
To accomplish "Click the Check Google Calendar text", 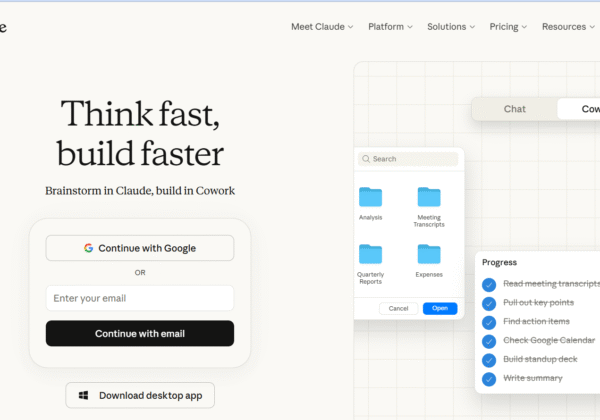I will click(549, 340).
